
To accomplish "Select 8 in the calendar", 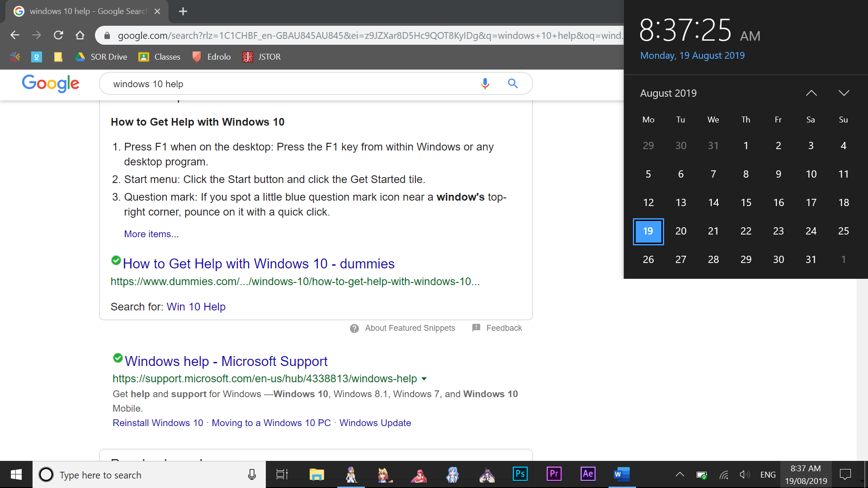I will pyautogui.click(x=746, y=174).
